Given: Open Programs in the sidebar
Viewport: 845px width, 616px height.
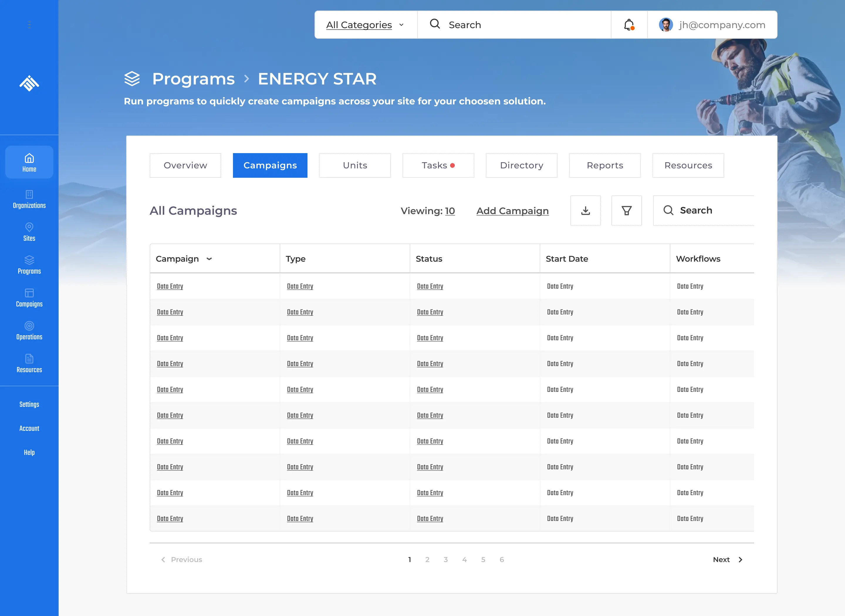Looking at the screenshot, I should pos(29,265).
